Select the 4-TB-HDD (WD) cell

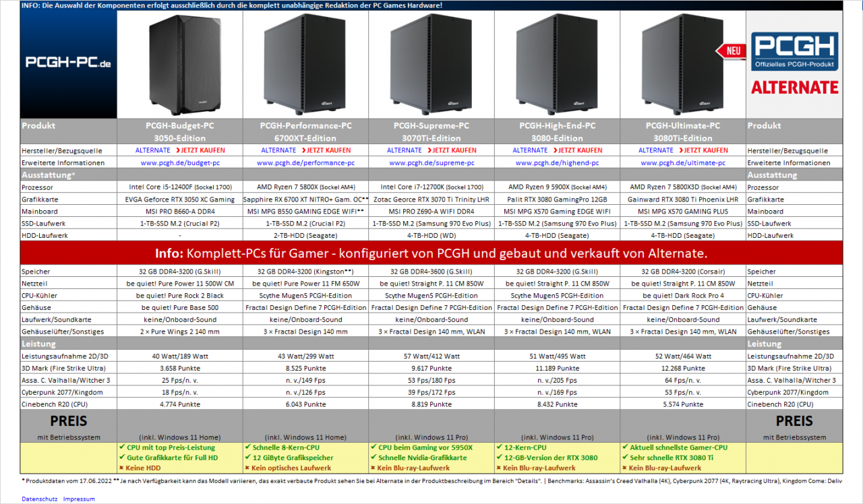tap(432, 236)
